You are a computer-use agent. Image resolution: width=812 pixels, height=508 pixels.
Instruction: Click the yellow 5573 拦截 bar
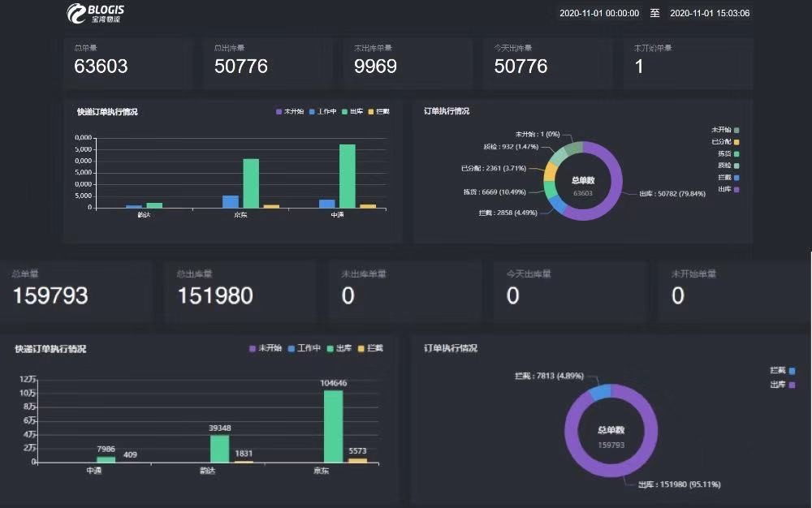pos(357,460)
